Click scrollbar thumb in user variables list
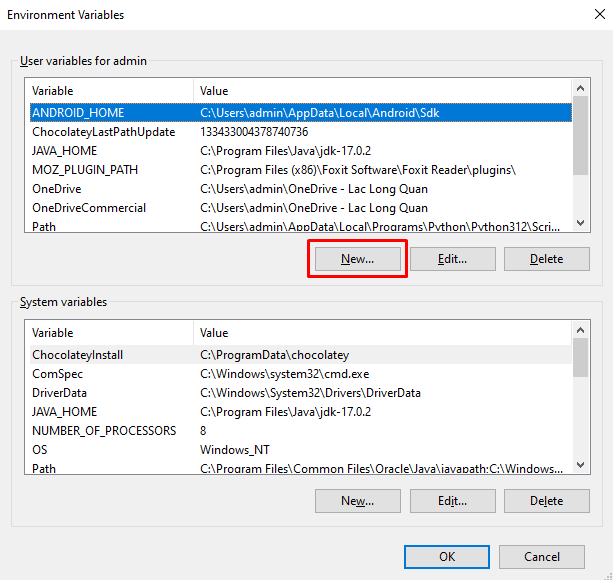The width and height of the screenshot is (613, 580). tap(581, 136)
